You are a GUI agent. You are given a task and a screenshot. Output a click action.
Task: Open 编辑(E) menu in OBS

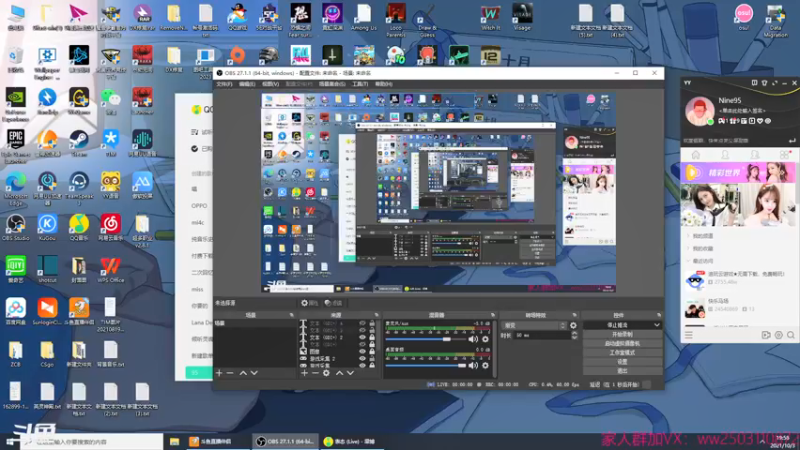tap(247, 84)
